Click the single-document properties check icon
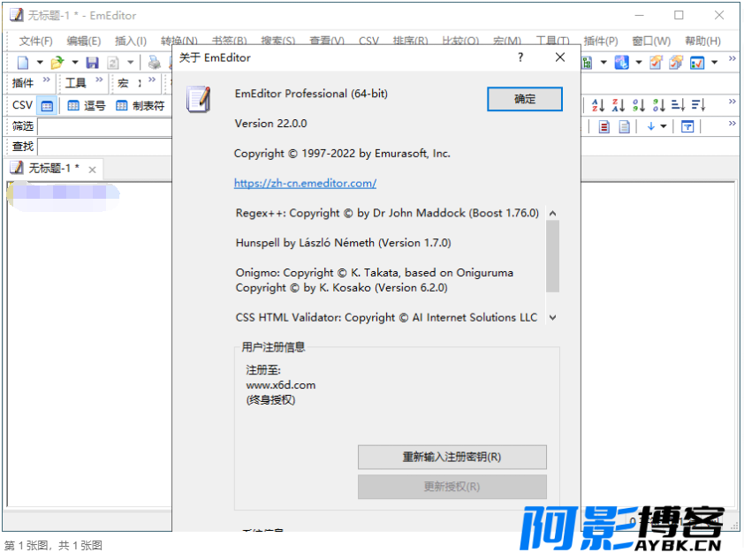 click(656, 63)
